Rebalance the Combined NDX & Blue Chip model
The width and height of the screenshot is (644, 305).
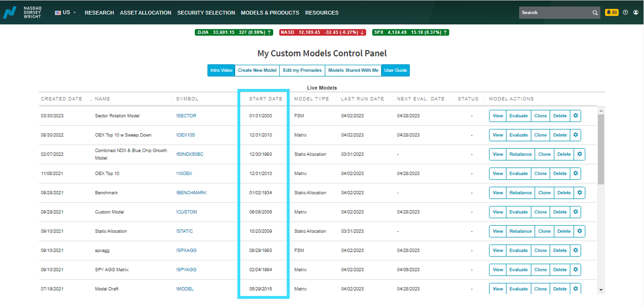pyautogui.click(x=520, y=154)
